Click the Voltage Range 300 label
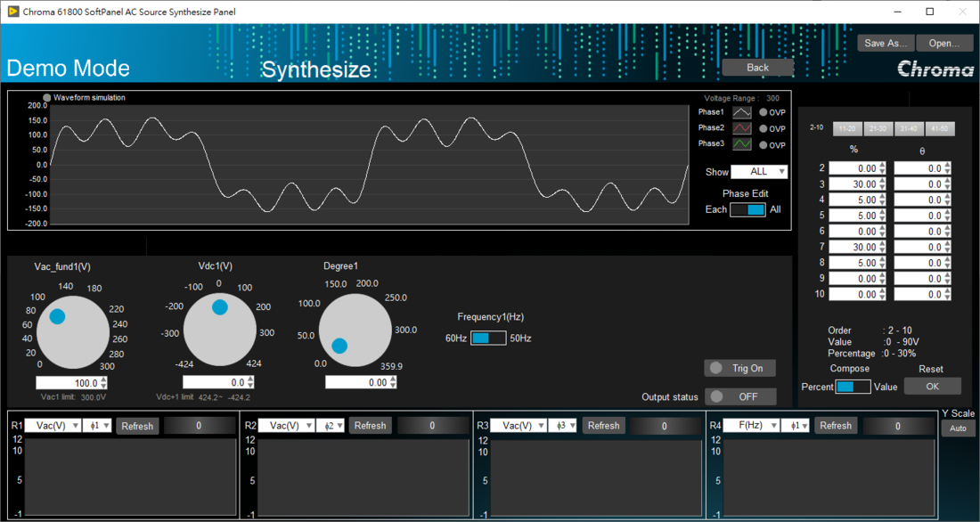The height and width of the screenshot is (522, 980). click(x=742, y=99)
